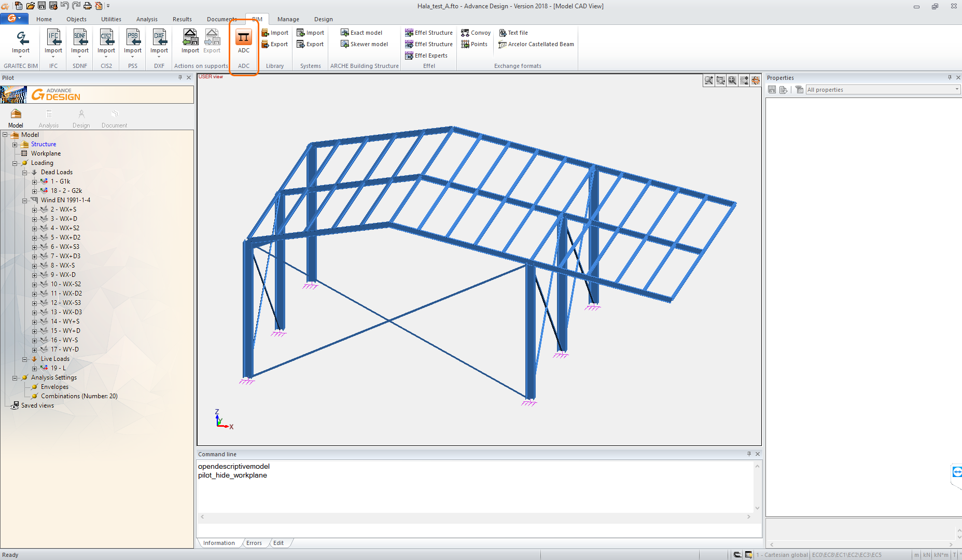Select Combinations (Number: 20) tree item
The image size is (962, 560).
(79, 396)
